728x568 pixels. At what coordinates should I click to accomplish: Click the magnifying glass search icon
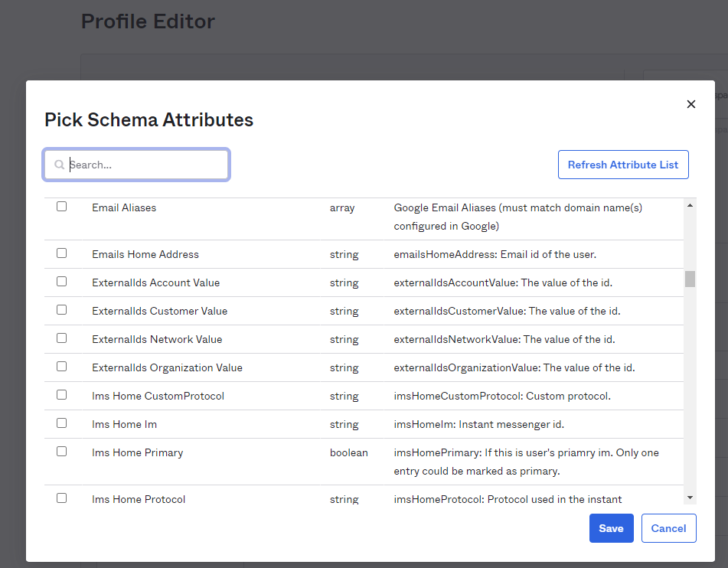point(59,164)
